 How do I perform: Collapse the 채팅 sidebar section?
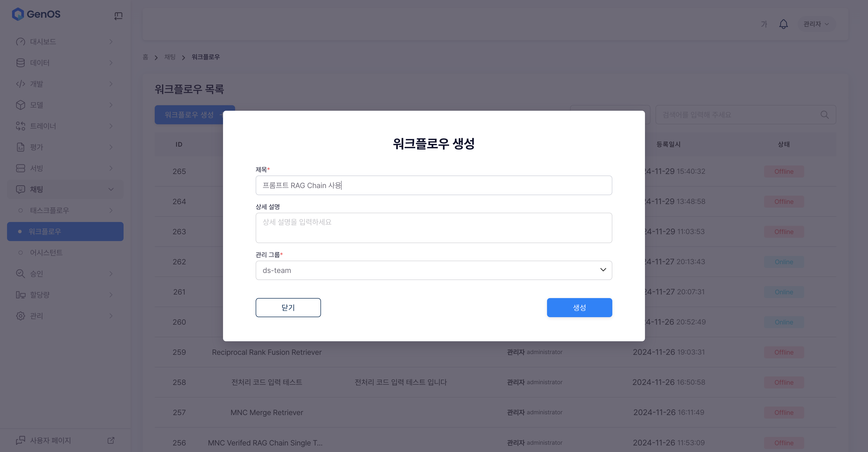[111, 189]
